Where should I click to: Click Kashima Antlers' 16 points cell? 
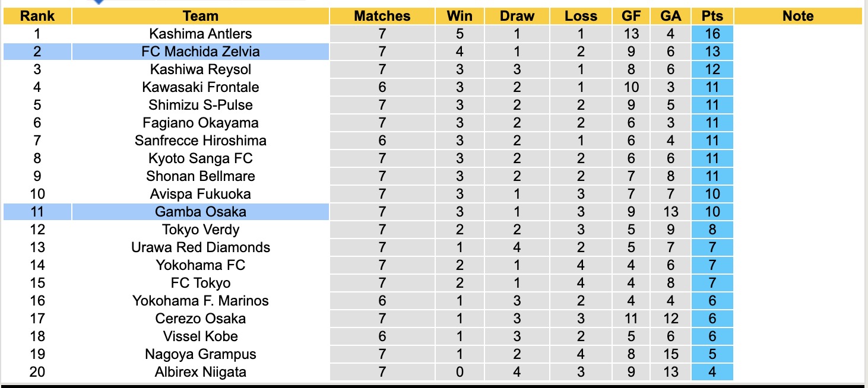[712, 34]
